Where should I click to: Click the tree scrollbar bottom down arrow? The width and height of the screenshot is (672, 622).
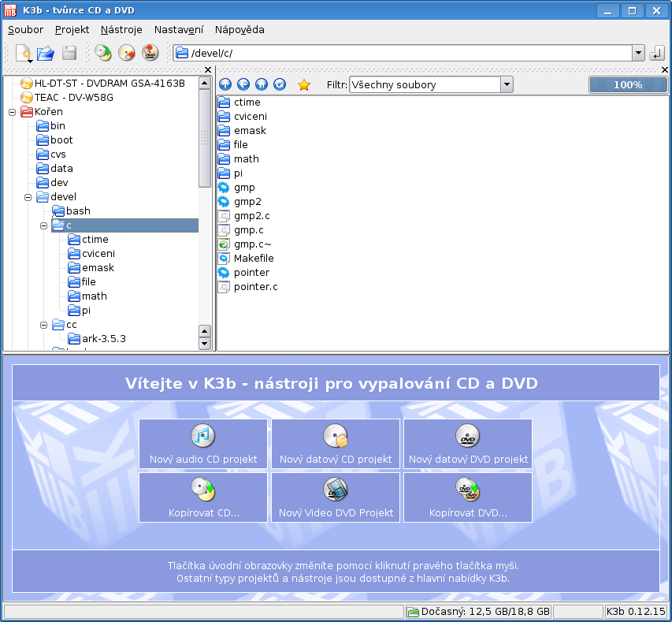click(204, 343)
